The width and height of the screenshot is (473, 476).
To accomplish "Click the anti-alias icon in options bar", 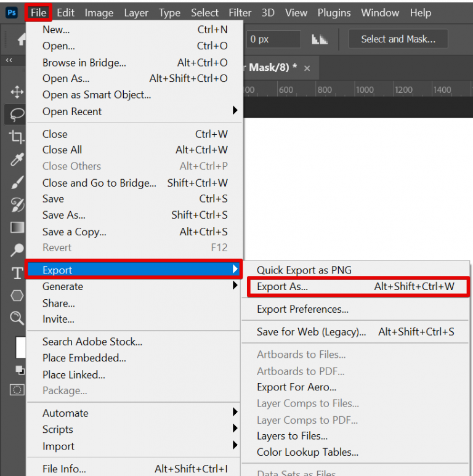I will tap(320, 39).
